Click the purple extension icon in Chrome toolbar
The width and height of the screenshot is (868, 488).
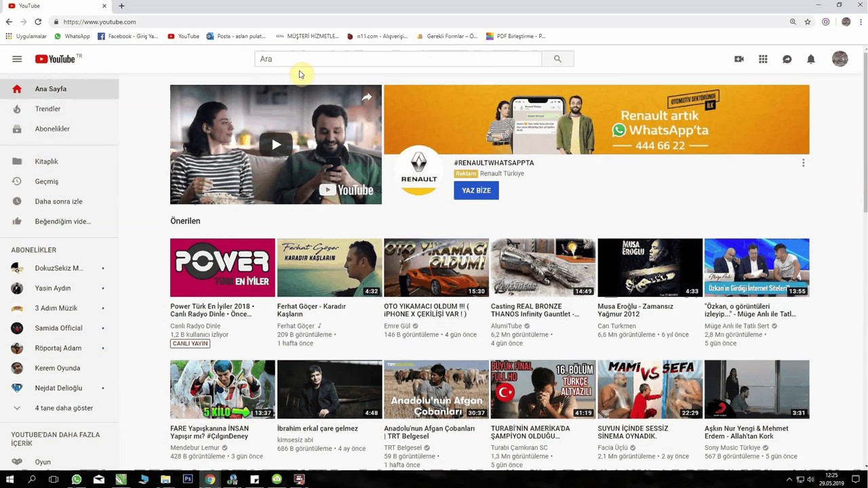click(x=825, y=22)
